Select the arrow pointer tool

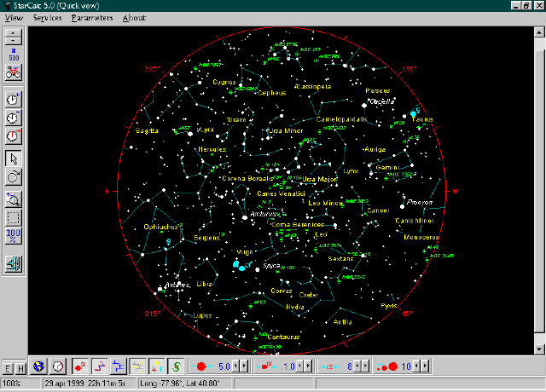coord(14,159)
